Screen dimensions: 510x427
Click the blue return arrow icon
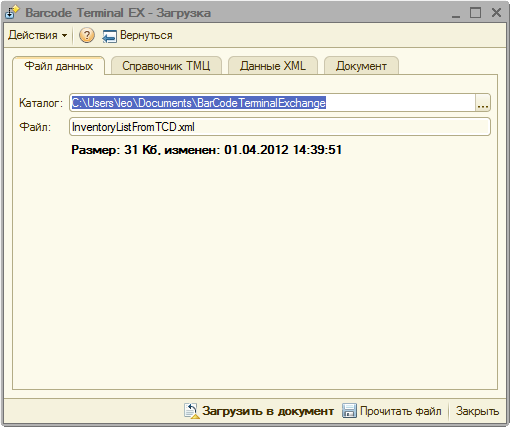click(x=109, y=36)
